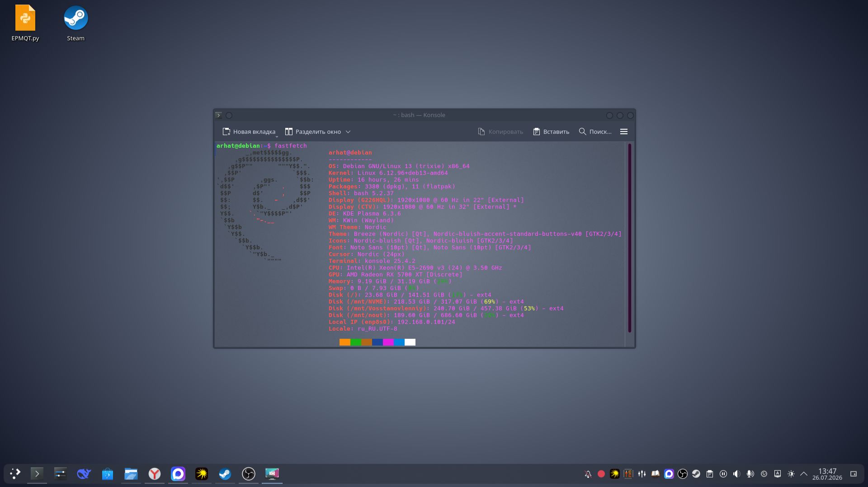Open the clipboard tray widget
Screen dimensions: 868x487
point(710,474)
